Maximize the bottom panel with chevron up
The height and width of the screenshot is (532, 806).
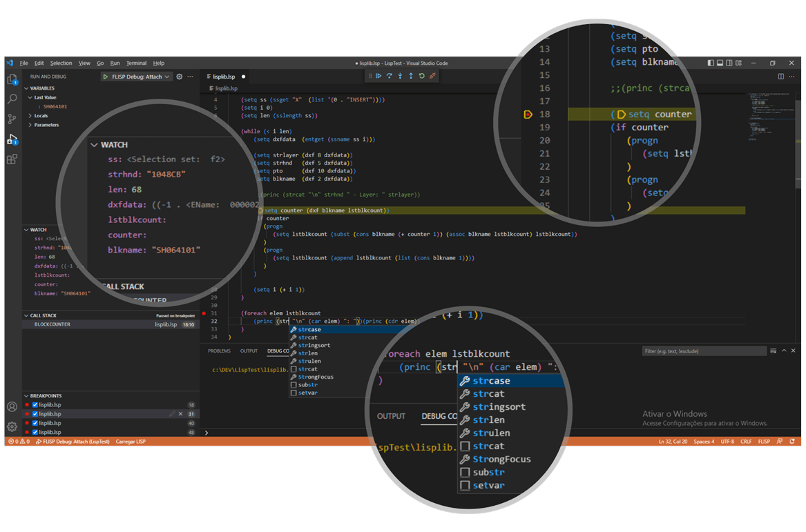click(784, 351)
